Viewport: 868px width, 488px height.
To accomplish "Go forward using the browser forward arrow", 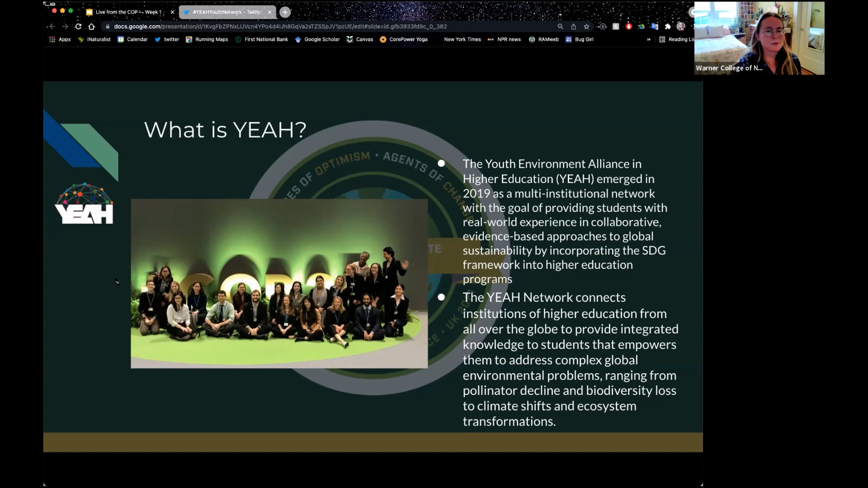I will (x=65, y=26).
